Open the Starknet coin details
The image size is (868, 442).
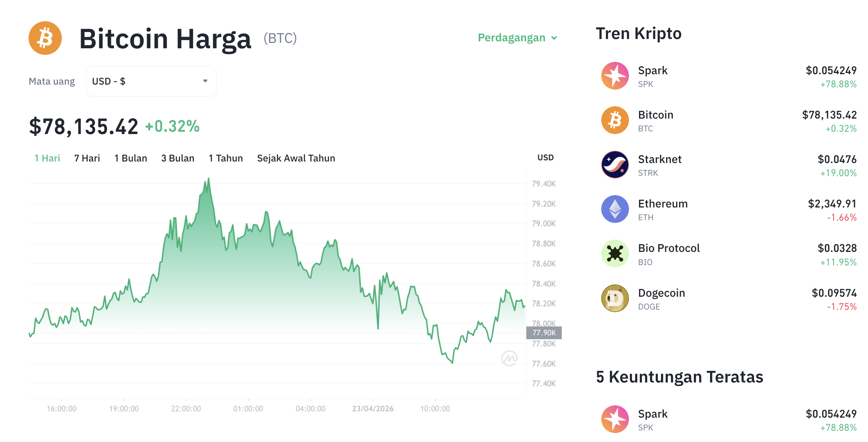click(660, 159)
